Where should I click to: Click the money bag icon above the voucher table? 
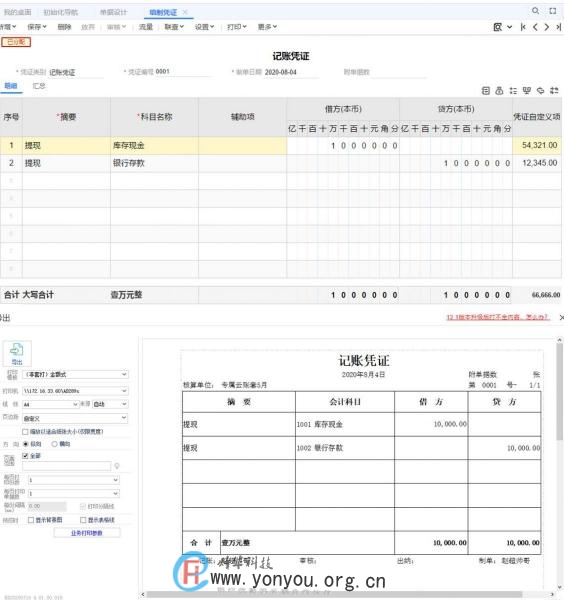coord(499,91)
